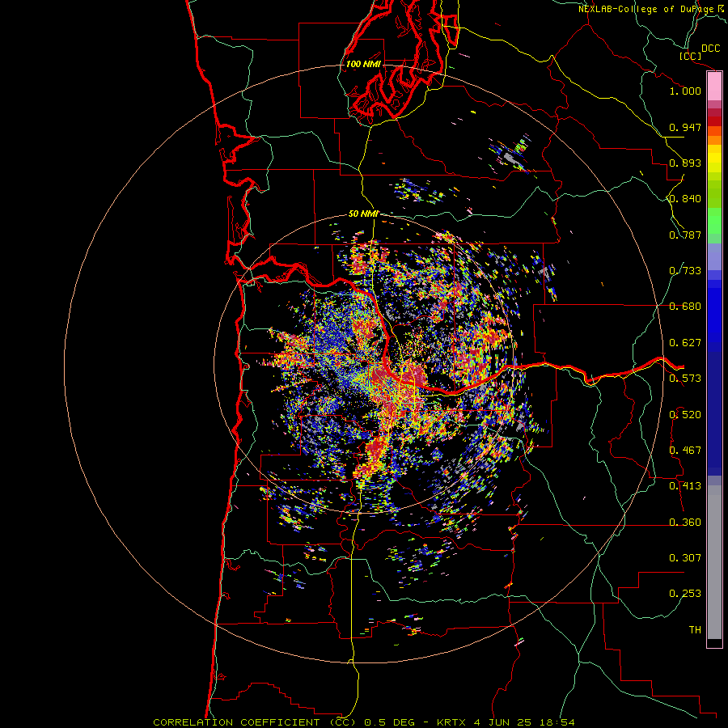Click the 0.360 value on the color scale
Viewport: 728px width, 728px height.
pyautogui.click(x=685, y=523)
